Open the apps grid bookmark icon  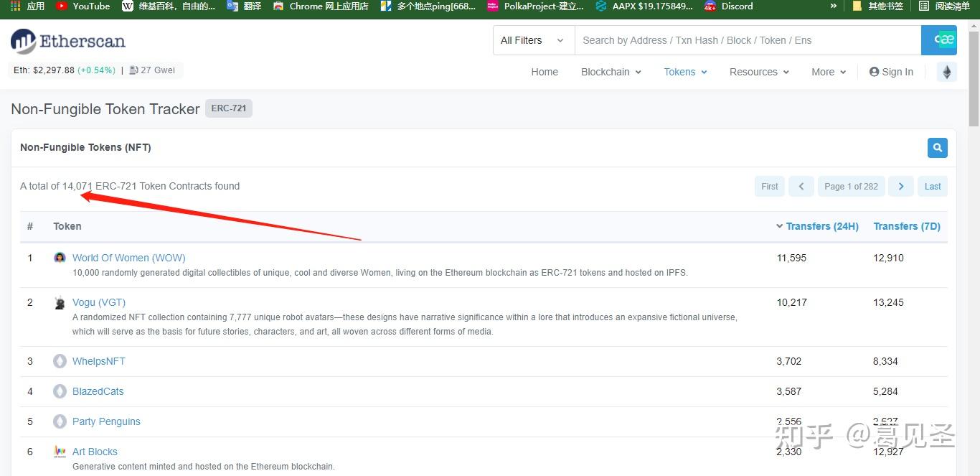pos(15,6)
